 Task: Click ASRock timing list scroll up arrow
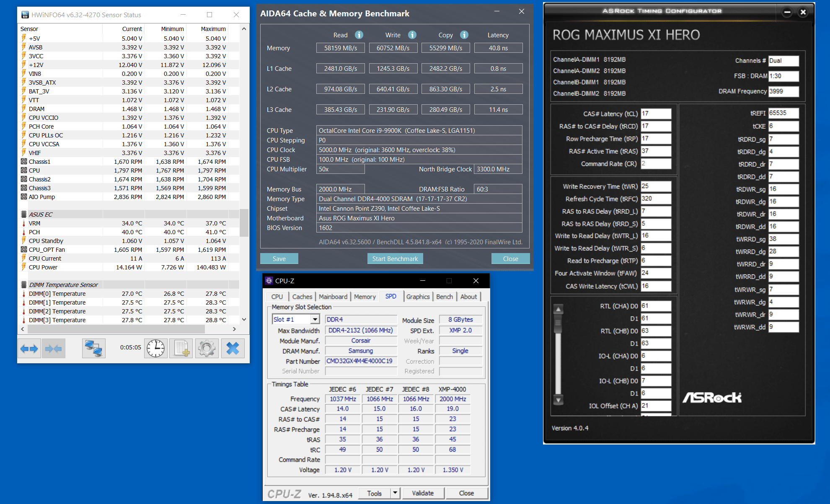(x=558, y=310)
